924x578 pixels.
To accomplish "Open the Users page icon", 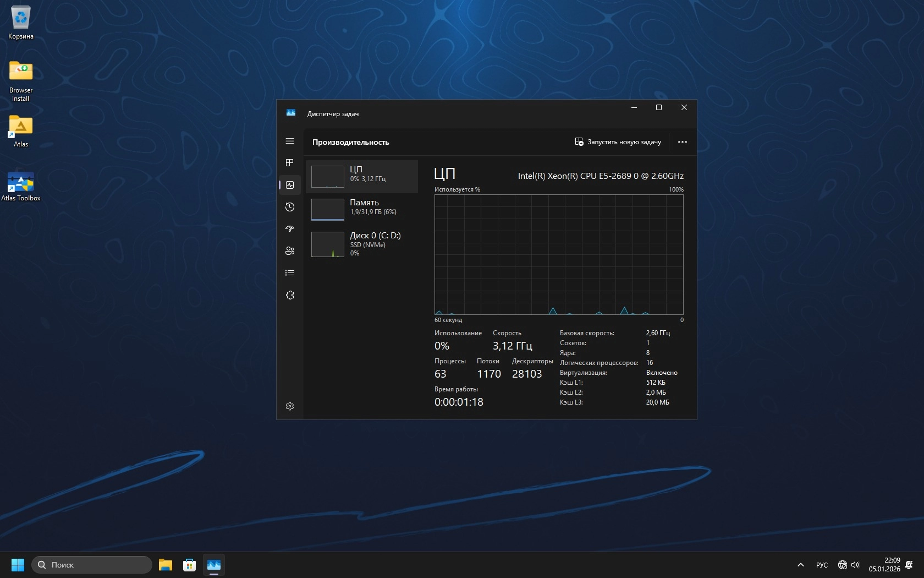I will tap(290, 251).
